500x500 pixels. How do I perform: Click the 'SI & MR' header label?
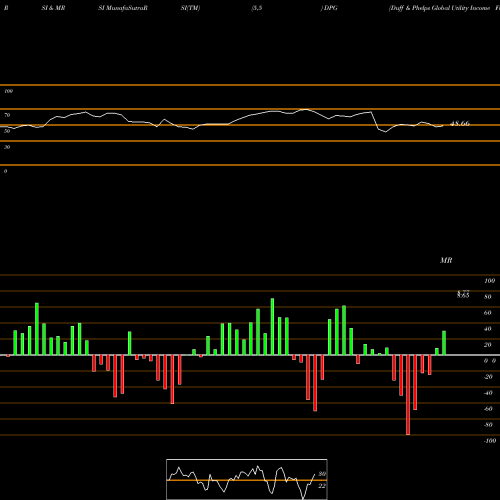click(x=53, y=8)
